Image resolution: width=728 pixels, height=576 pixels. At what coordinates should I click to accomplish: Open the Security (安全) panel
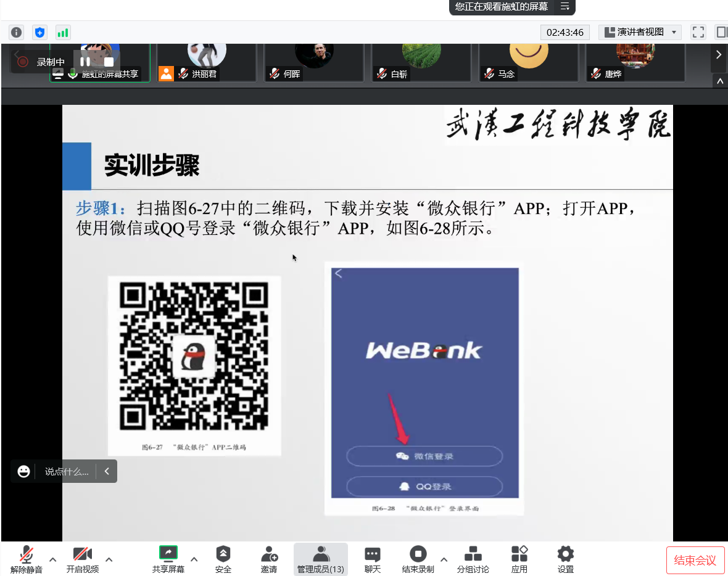click(223, 559)
